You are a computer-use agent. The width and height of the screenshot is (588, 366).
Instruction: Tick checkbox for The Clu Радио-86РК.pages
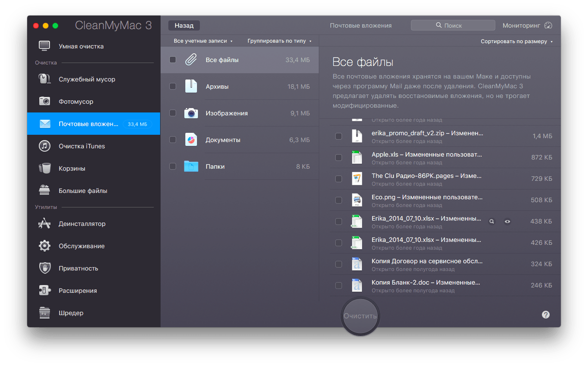point(339,179)
